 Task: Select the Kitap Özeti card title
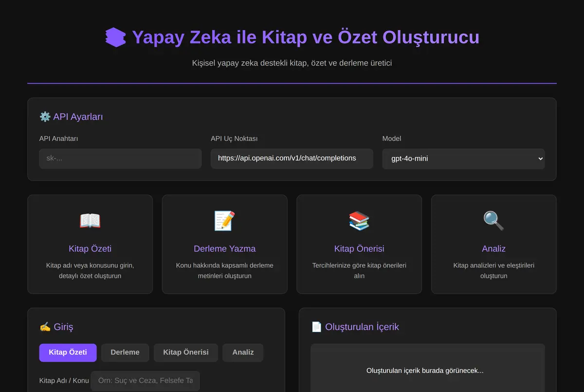[x=90, y=249]
